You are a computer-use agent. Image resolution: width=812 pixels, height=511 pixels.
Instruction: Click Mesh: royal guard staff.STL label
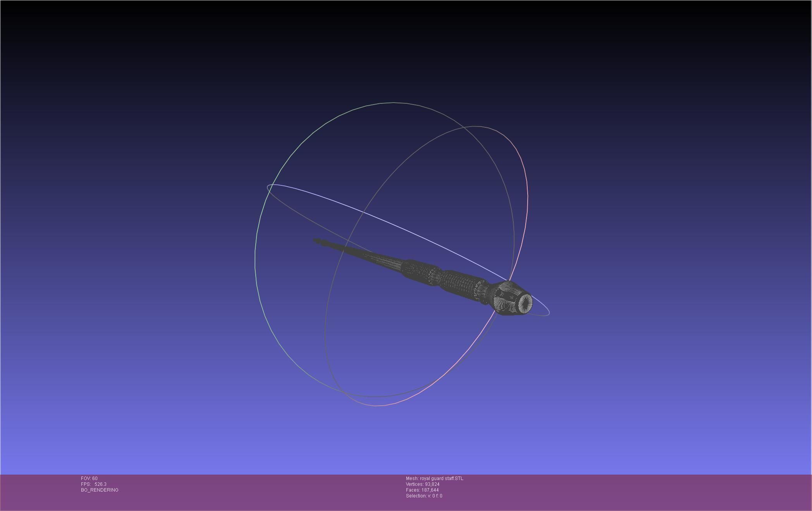pos(434,478)
